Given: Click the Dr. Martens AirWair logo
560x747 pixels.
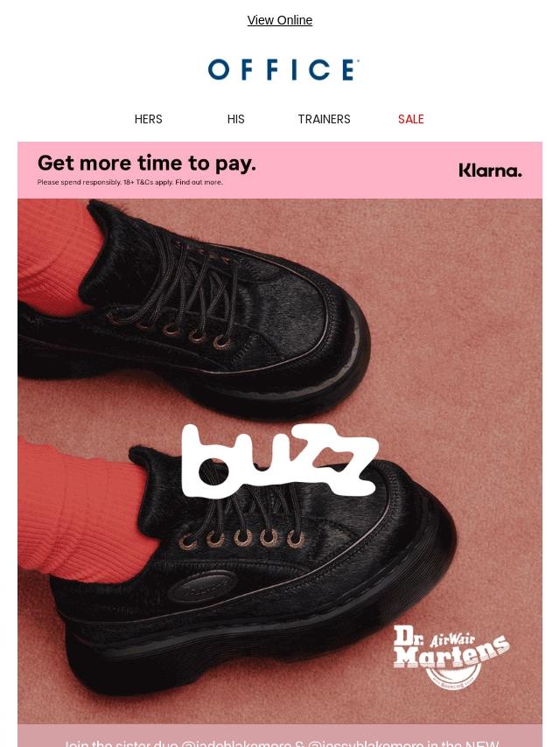Looking at the screenshot, I should [x=451, y=658].
